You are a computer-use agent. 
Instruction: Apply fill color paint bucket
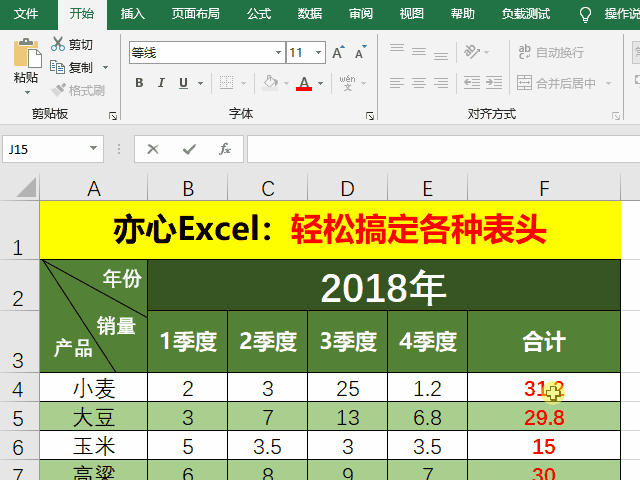pos(270,83)
